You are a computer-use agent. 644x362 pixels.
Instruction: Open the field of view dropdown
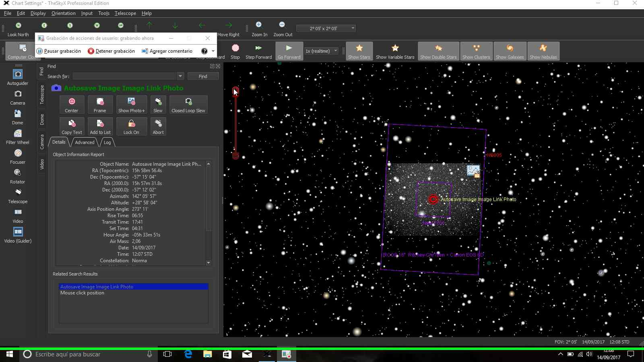[x=353, y=28]
